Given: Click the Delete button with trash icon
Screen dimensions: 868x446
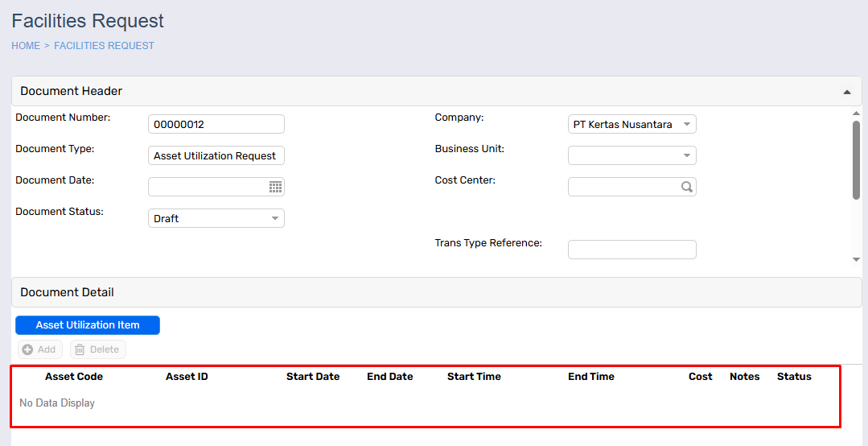Looking at the screenshot, I should pos(97,349).
